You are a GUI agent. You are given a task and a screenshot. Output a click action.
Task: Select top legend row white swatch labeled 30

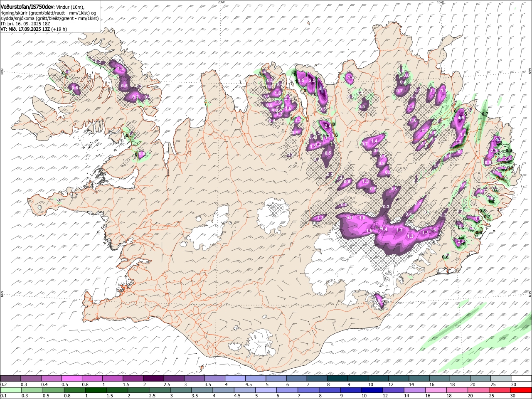coord(521,378)
